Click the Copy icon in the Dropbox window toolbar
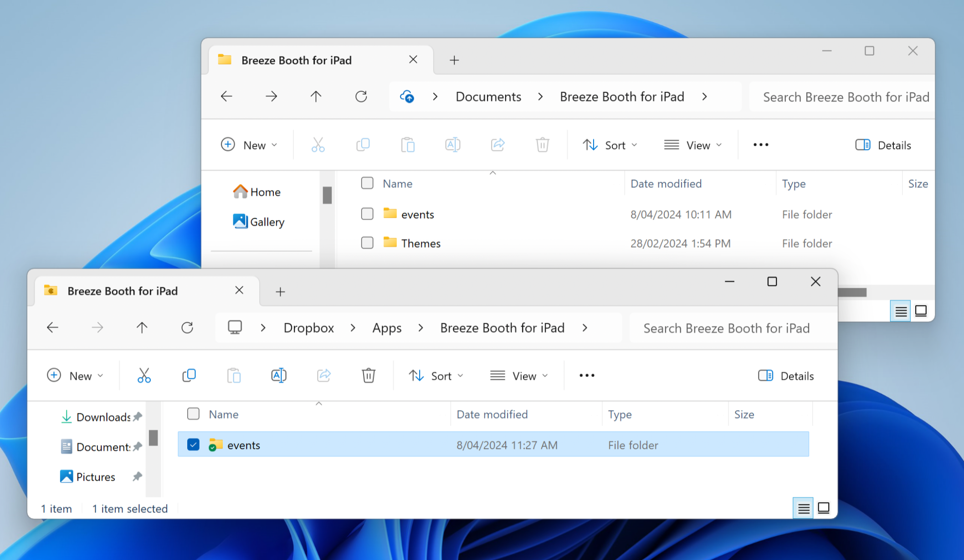 pyautogui.click(x=189, y=376)
